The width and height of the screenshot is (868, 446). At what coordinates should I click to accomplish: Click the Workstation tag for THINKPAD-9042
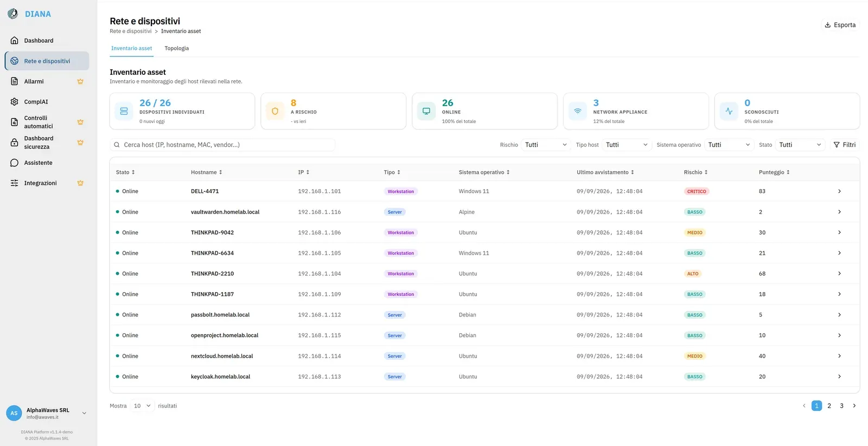(401, 232)
